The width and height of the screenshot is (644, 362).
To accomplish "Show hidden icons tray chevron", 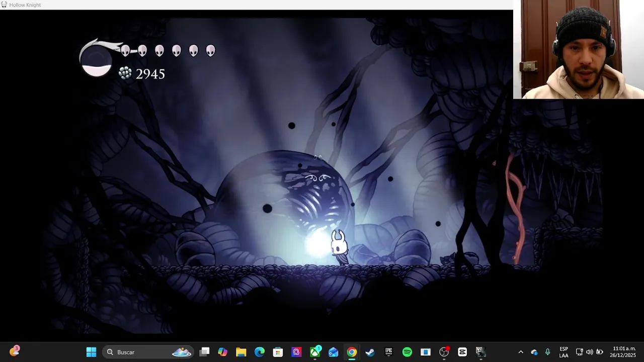I will click(521, 352).
